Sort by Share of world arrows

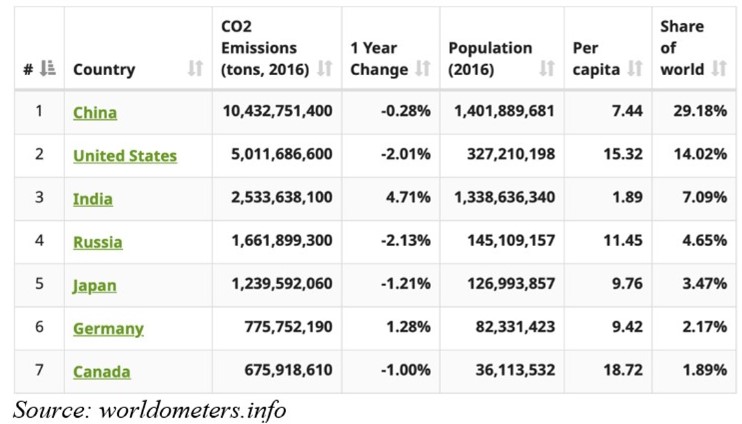(721, 69)
